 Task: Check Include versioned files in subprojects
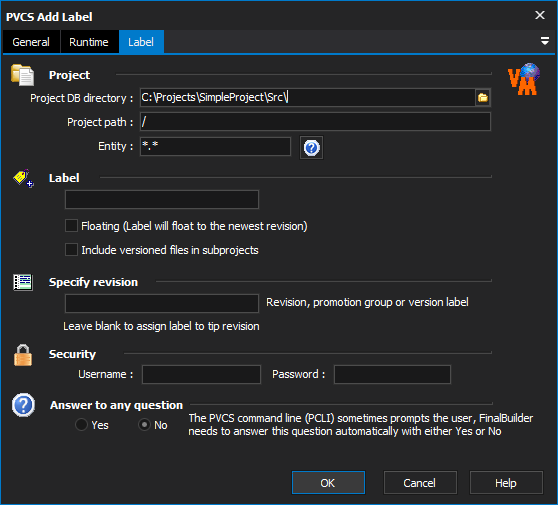click(x=71, y=250)
